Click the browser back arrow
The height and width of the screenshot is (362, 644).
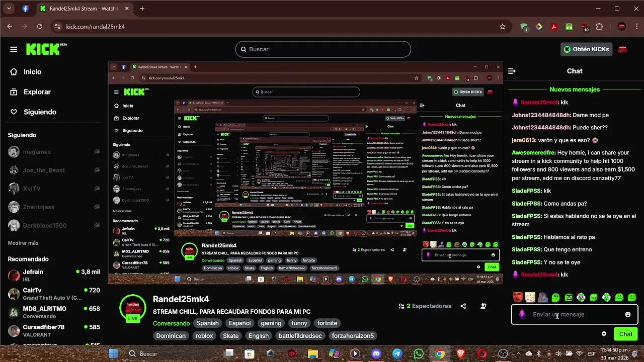[10, 27]
